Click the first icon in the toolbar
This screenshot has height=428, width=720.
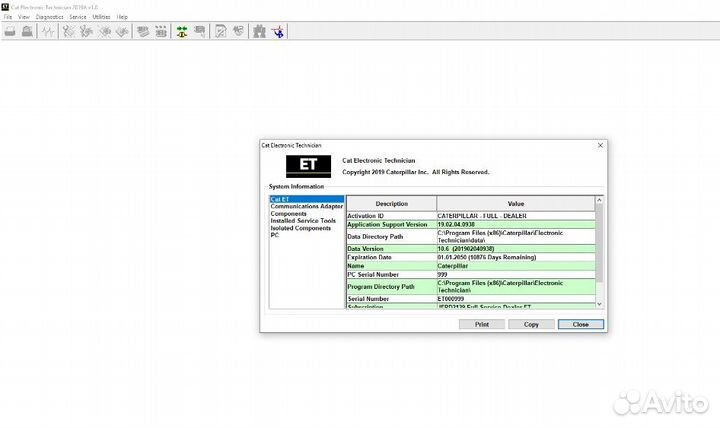click(x=10, y=32)
